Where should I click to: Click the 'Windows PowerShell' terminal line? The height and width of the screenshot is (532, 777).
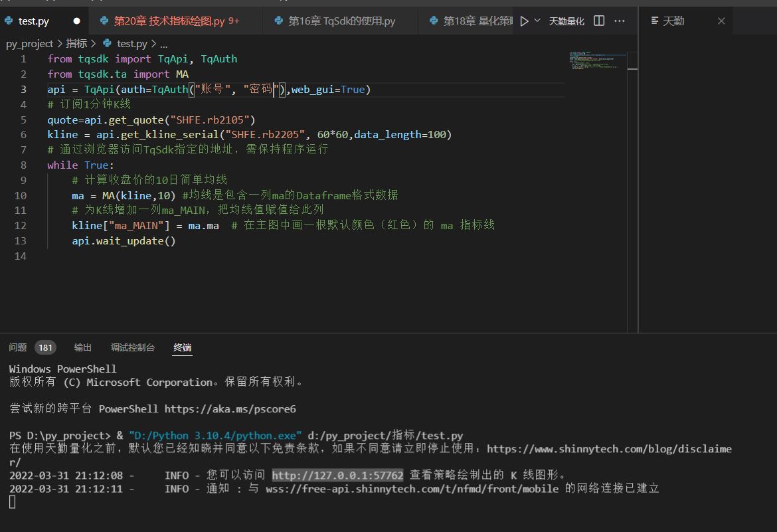pos(62,369)
